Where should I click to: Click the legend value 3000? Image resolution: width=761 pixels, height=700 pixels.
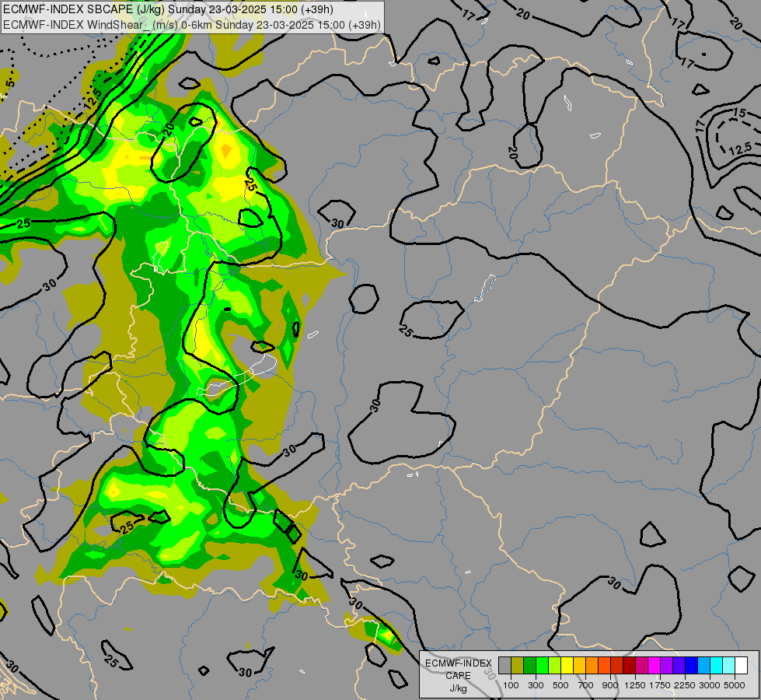point(710,685)
